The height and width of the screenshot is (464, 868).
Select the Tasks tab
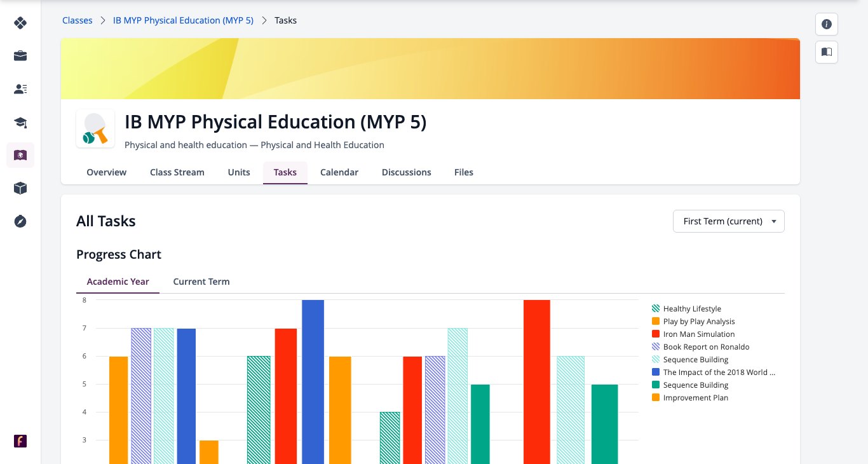click(x=285, y=172)
